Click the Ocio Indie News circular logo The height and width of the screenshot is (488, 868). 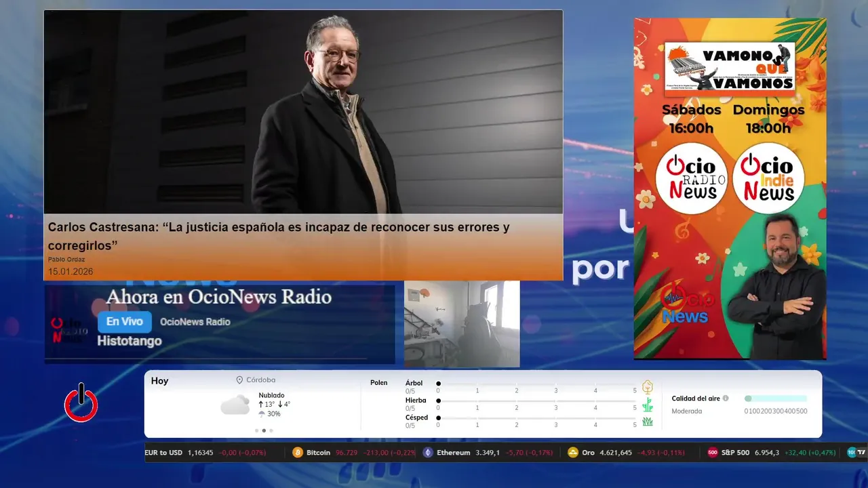point(768,178)
